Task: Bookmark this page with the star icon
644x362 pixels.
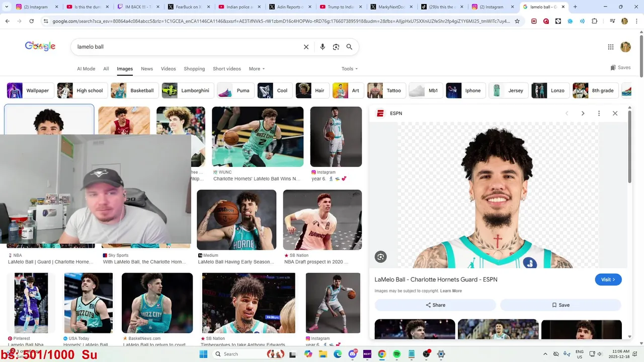Action: pyautogui.click(x=517, y=21)
